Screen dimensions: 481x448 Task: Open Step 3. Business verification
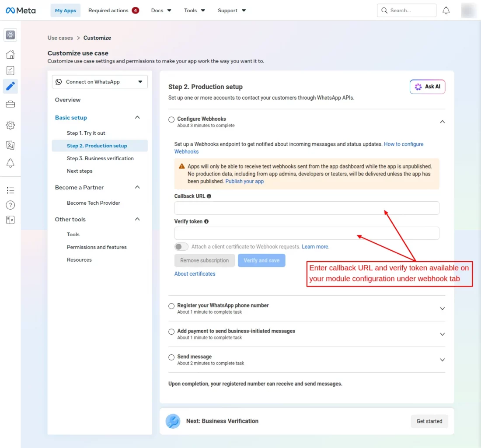click(100, 158)
